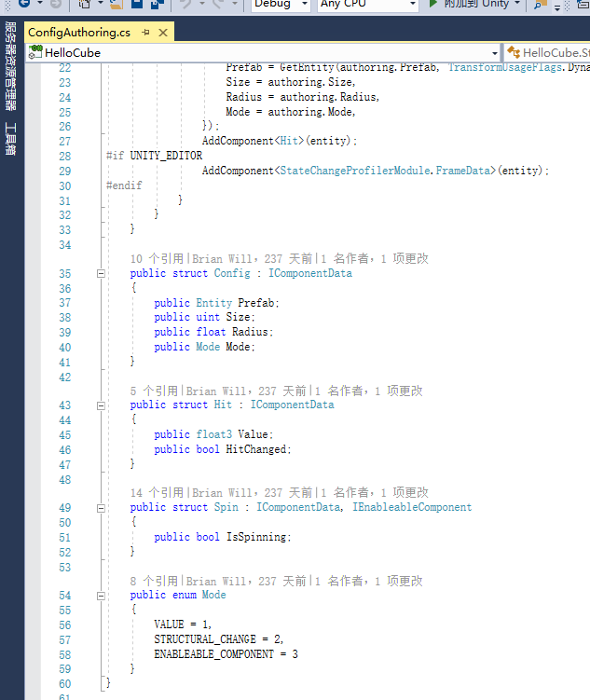Image resolution: width=590 pixels, height=700 pixels.
Task: Click the blue Navigate Backward arrow icon
Action: pyautogui.click(x=24, y=3)
